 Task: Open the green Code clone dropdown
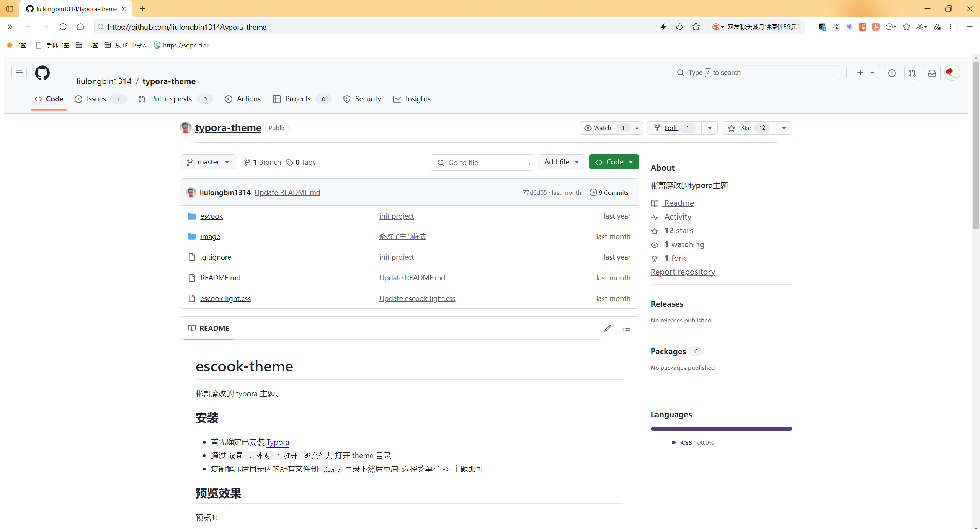coord(614,162)
